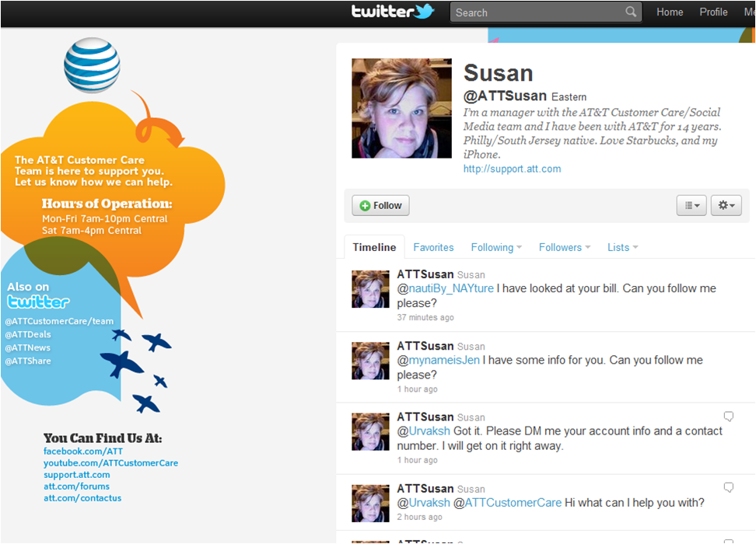
Task: Focus the Search input field
Action: (x=537, y=12)
